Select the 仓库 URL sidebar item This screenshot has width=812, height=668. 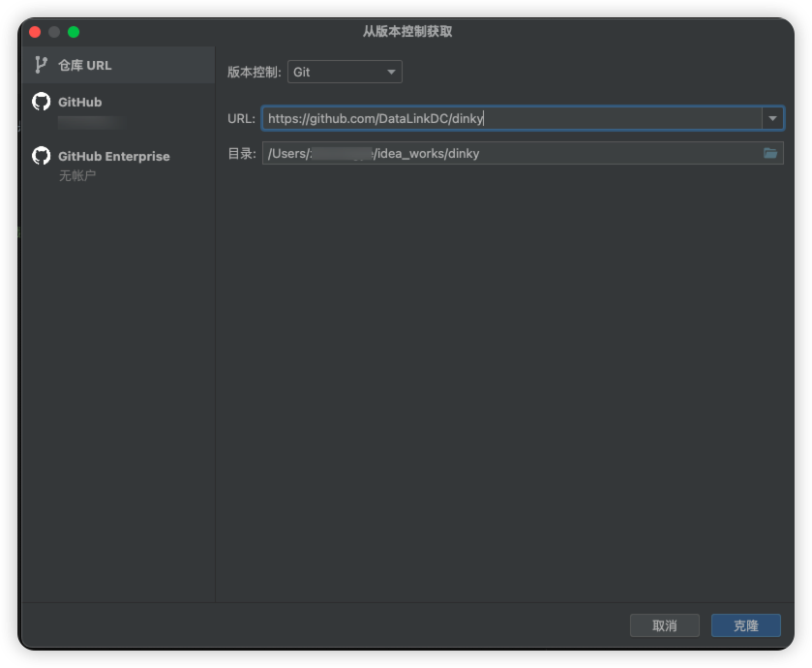[x=118, y=65]
